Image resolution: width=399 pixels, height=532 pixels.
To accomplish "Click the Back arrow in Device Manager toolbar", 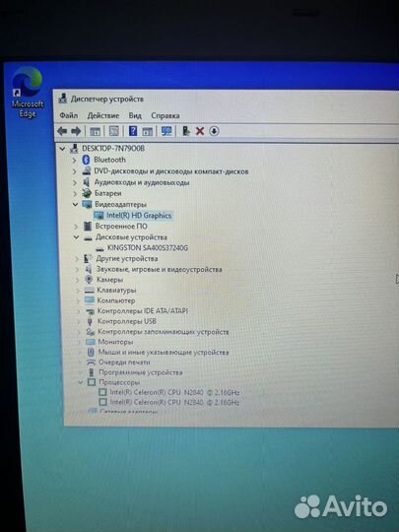I will coord(62,131).
